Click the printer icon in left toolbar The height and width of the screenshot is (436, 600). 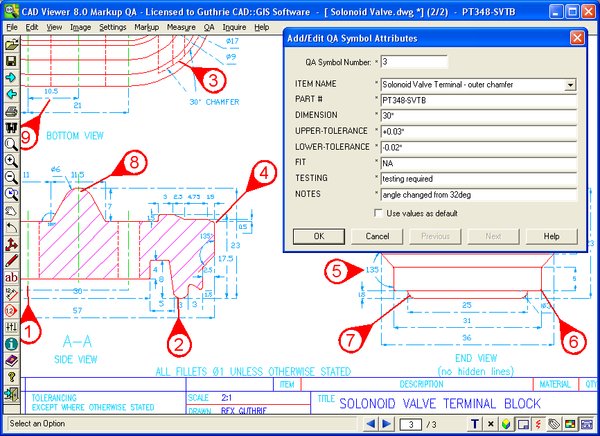coord(10,110)
